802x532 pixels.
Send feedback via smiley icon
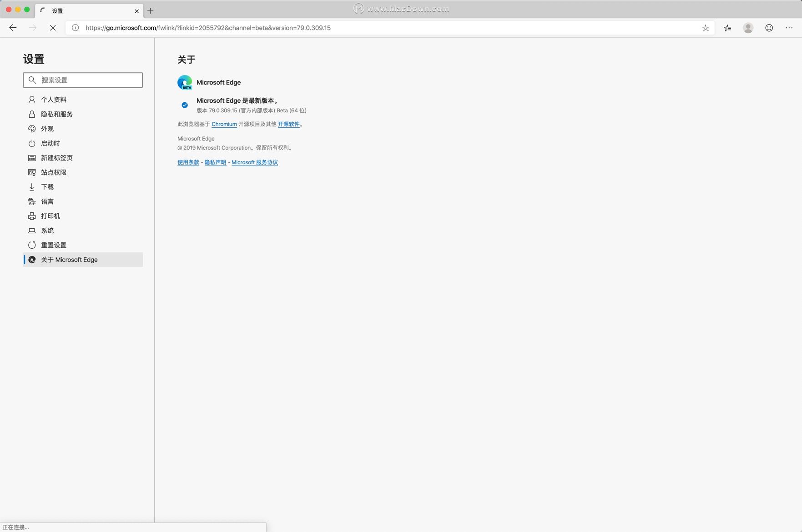(769, 28)
